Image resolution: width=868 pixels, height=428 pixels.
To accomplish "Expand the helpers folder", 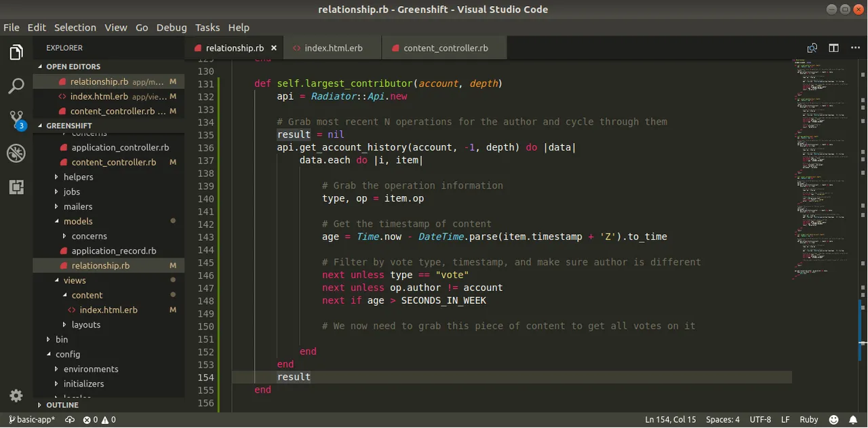I will [x=78, y=177].
